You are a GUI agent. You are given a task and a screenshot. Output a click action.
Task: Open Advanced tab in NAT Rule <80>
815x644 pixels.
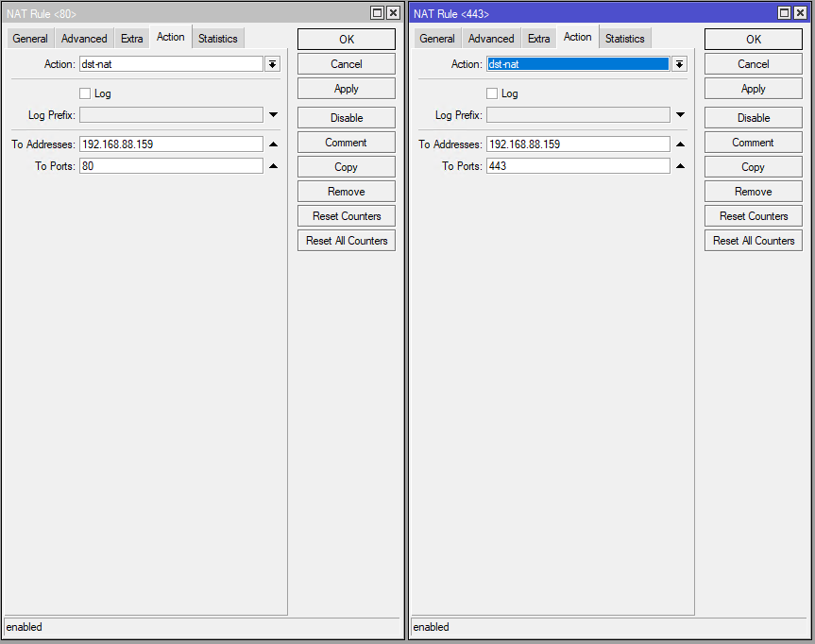click(84, 39)
